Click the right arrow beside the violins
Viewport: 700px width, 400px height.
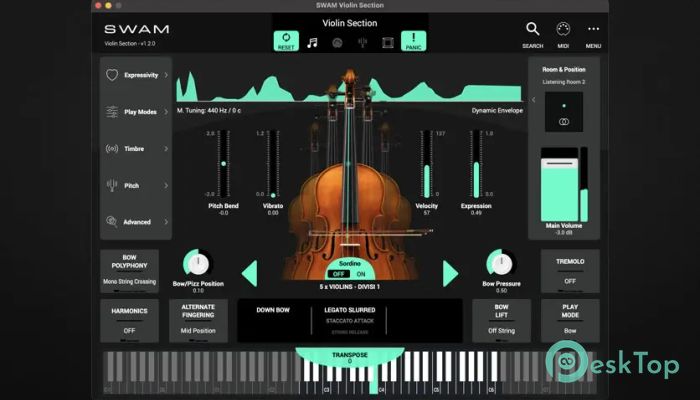click(450, 272)
